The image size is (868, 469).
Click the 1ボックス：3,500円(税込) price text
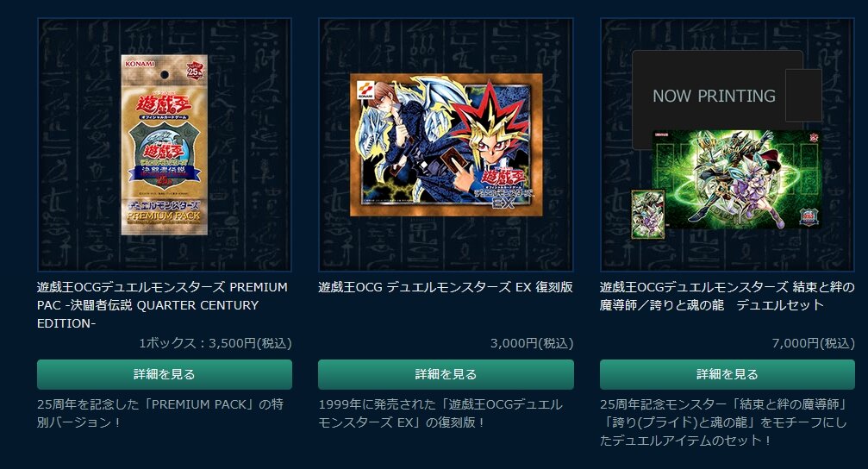pyautogui.click(x=215, y=343)
